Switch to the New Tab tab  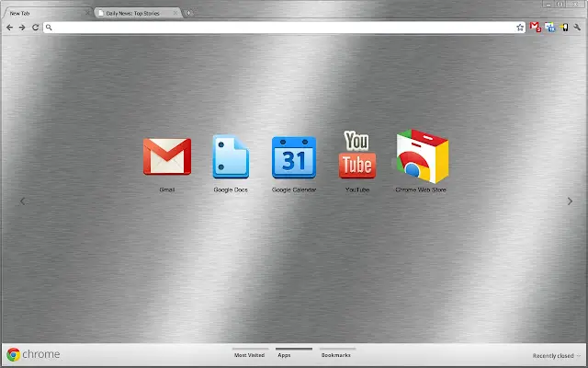click(x=47, y=13)
